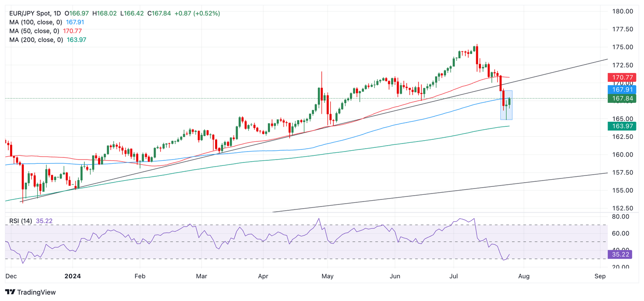Screen dimensions: 644x301
Task: Click the May label on time axis
Action: pyautogui.click(x=327, y=277)
